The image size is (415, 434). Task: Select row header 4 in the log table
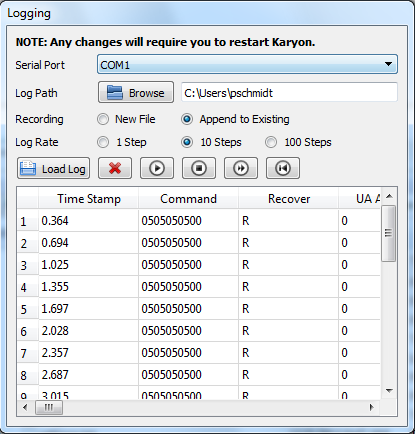point(28,287)
